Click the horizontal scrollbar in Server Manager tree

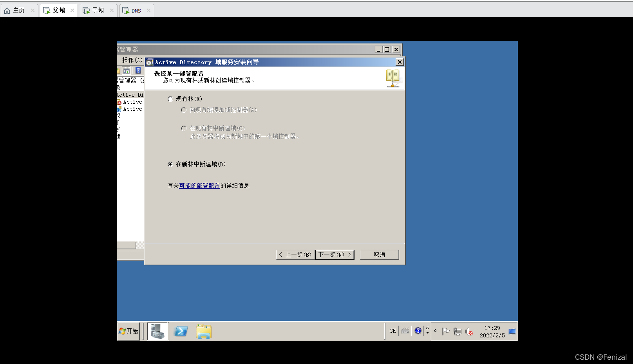click(126, 245)
